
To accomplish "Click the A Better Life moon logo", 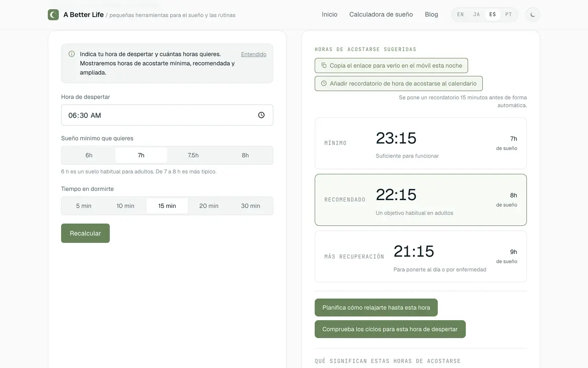I will (x=53, y=15).
